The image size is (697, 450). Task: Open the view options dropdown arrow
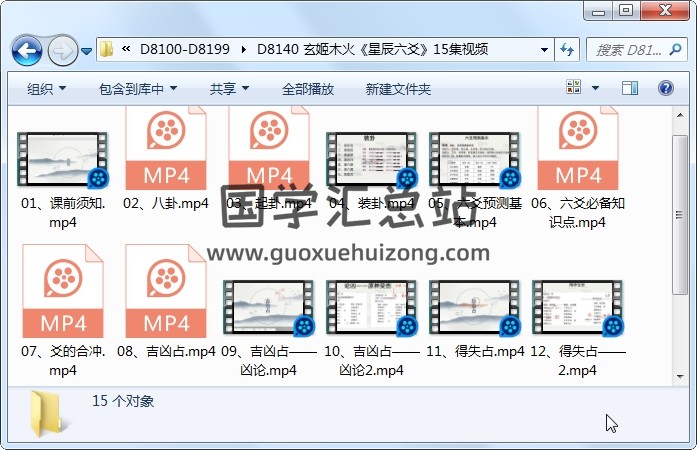point(598,89)
